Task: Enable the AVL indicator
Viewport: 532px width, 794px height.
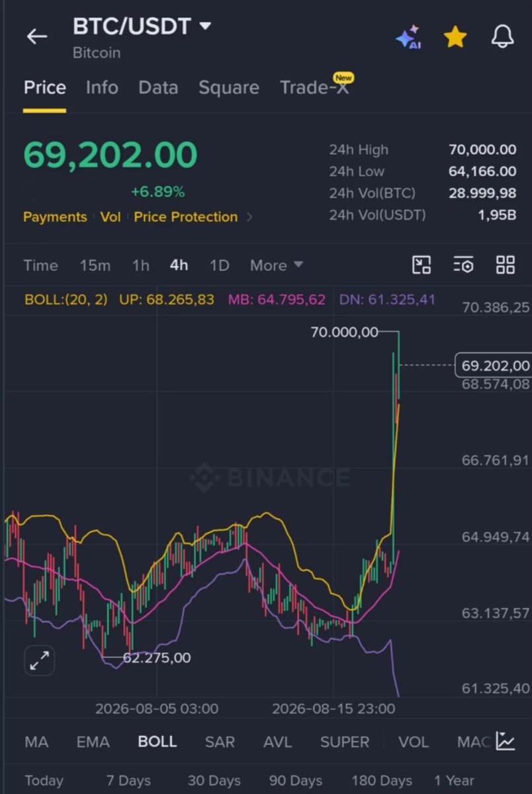Action: pyautogui.click(x=277, y=742)
